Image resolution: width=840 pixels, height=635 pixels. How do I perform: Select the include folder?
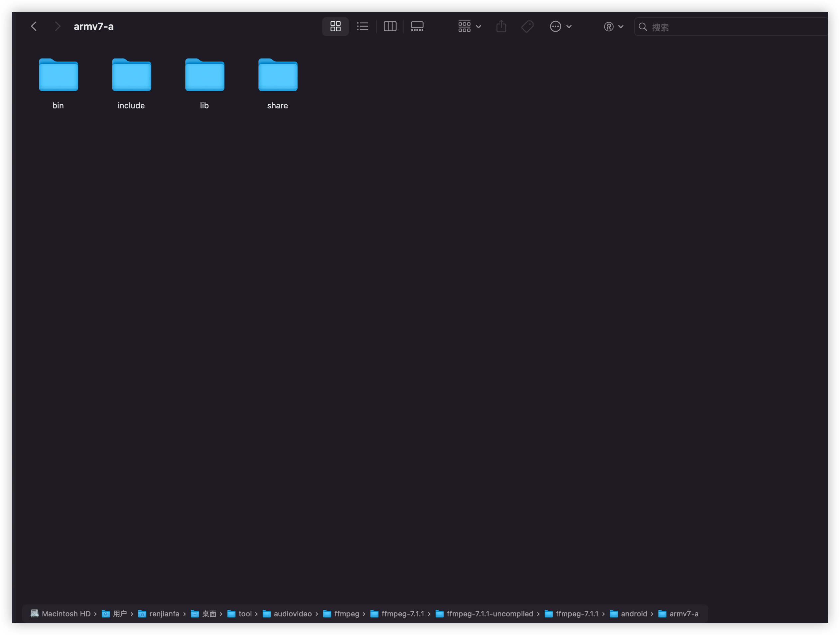[x=131, y=75]
